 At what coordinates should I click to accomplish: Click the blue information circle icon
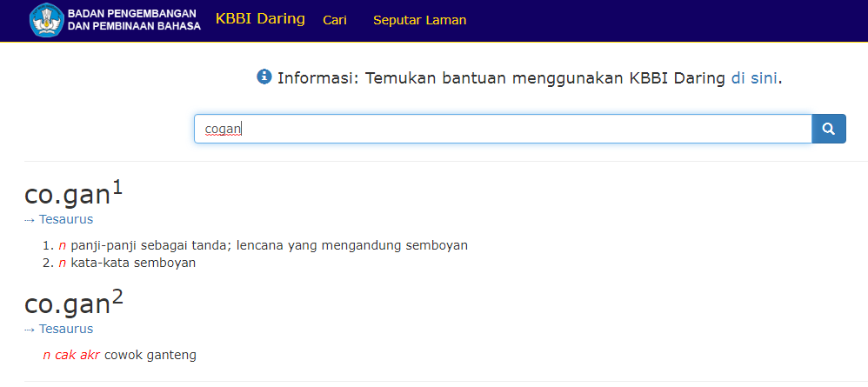click(264, 77)
